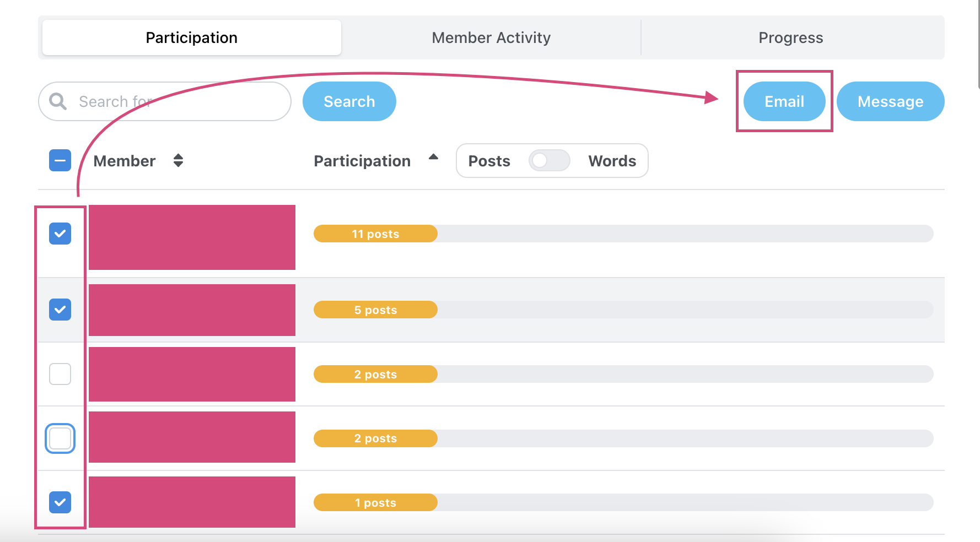
Task: Click the 11 posts progress bar
Action: point(623,234)
